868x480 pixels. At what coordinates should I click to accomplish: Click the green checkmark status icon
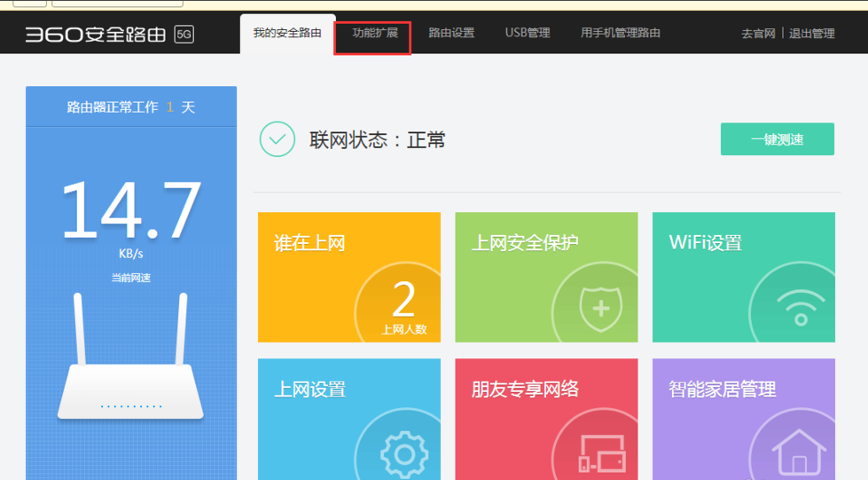point(278,139)
